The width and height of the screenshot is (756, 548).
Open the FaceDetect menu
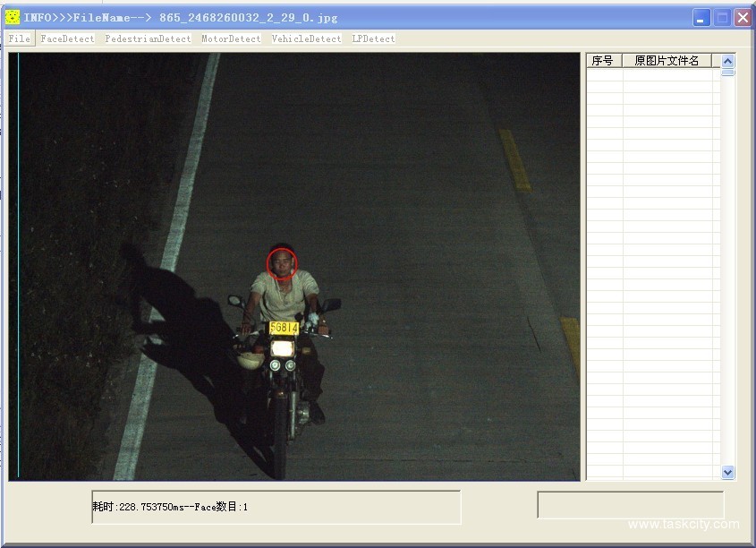click(x=67, y=39)
